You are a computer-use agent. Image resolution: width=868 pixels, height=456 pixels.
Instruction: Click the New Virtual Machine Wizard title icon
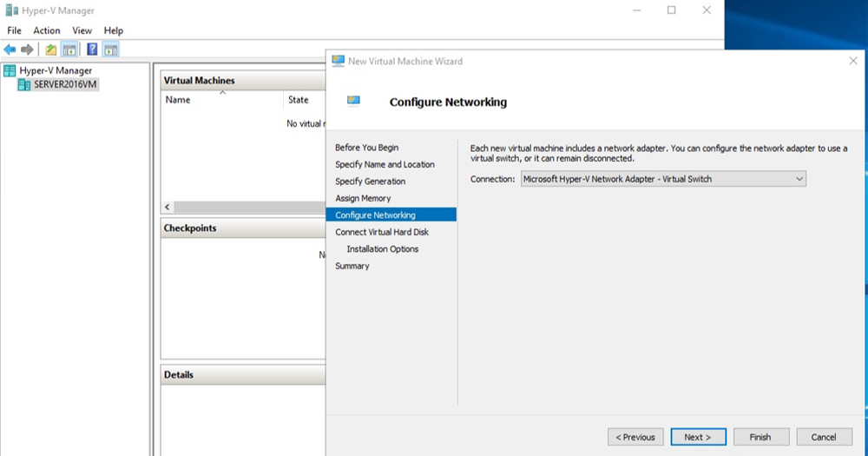point(338,61)
